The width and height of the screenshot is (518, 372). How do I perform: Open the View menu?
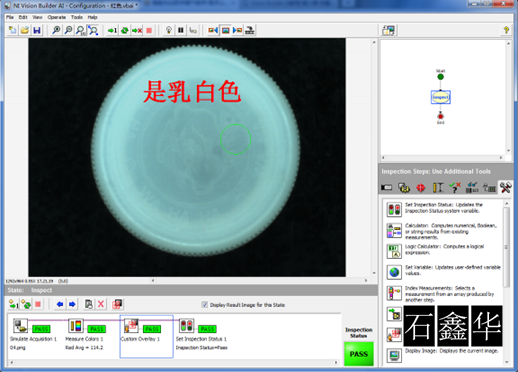pyautogui.click(x=37, y=17)
